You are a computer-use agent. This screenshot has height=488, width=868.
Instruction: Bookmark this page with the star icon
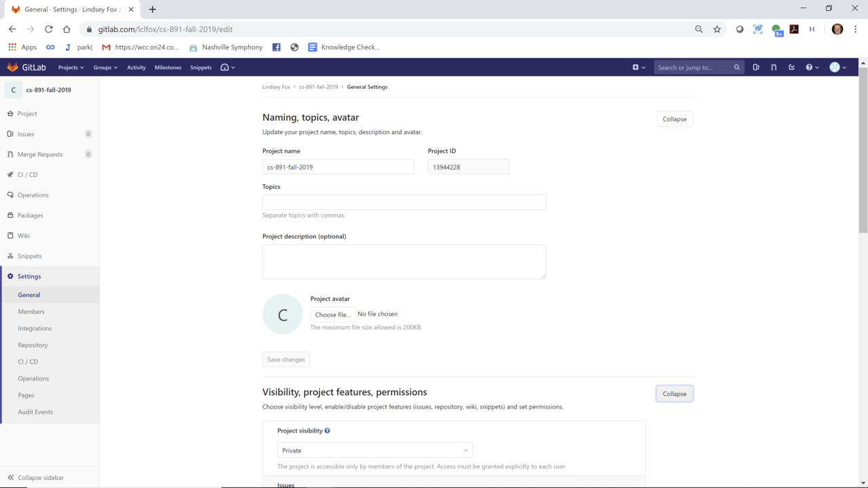717,29
